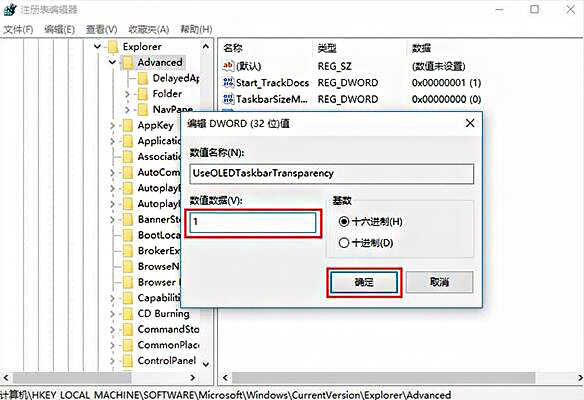Screen dimensions: 584x400
Task: Select the ControlPanel folder icon
Action: [x=128, y=361]
